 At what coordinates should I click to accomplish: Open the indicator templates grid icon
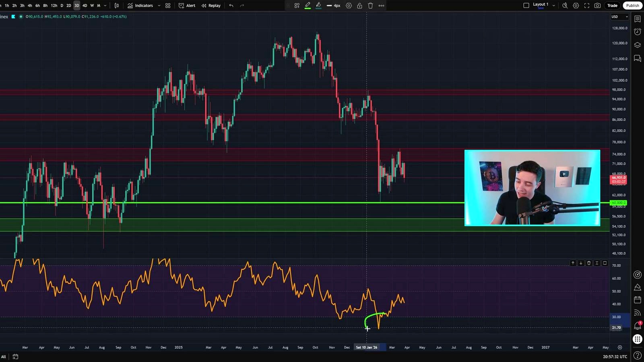(168, 6)
